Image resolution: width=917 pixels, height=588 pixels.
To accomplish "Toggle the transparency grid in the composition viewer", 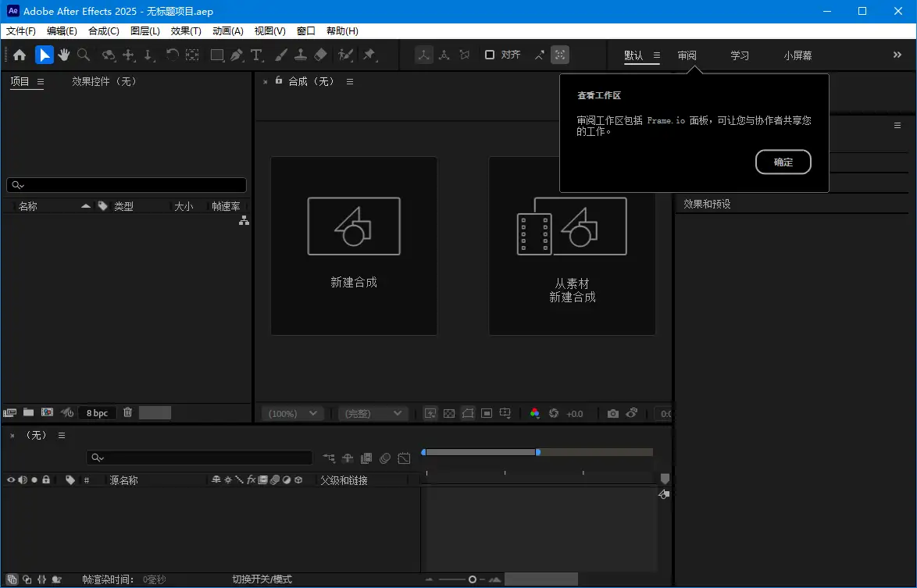I will (x=449, y=413).
